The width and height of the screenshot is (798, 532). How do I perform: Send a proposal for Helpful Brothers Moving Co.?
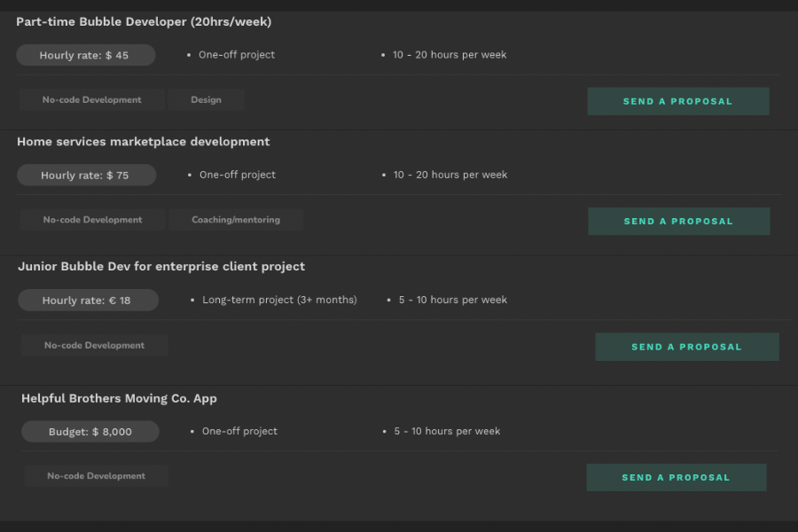pyautogui.click(x=677, y=478)
